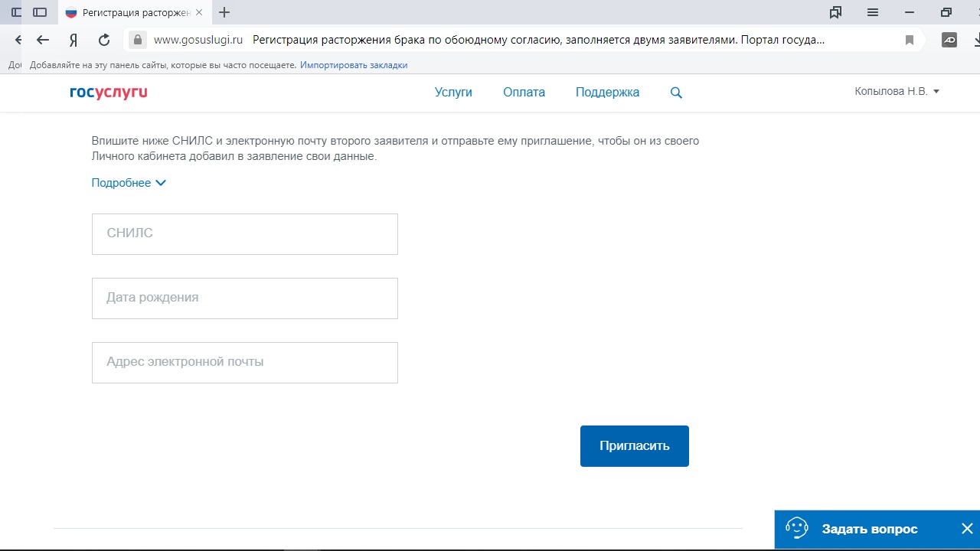Open the browser bookmarks collection icon
Image resolution: width=980 pixels, height=551 pixels.
[835, 12]
